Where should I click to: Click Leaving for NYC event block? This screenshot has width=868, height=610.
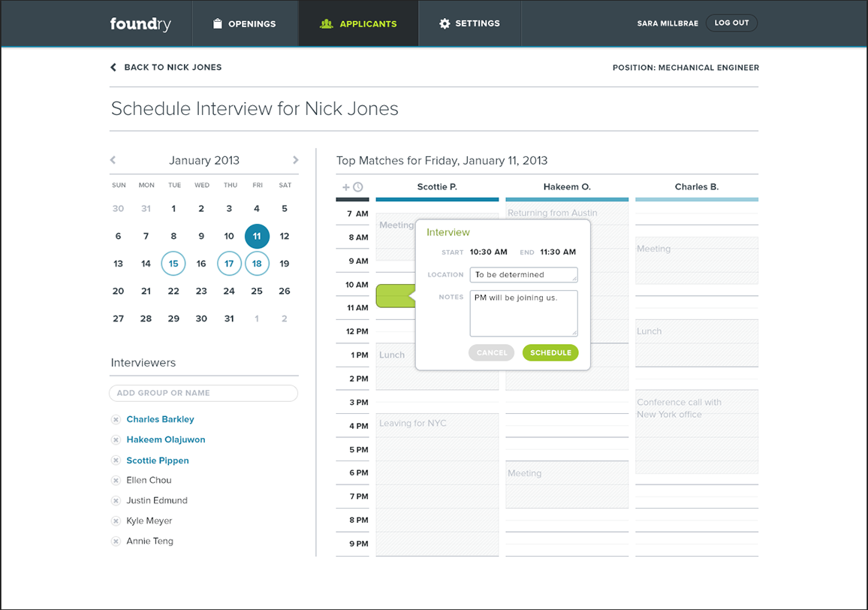tap(437, 485)
